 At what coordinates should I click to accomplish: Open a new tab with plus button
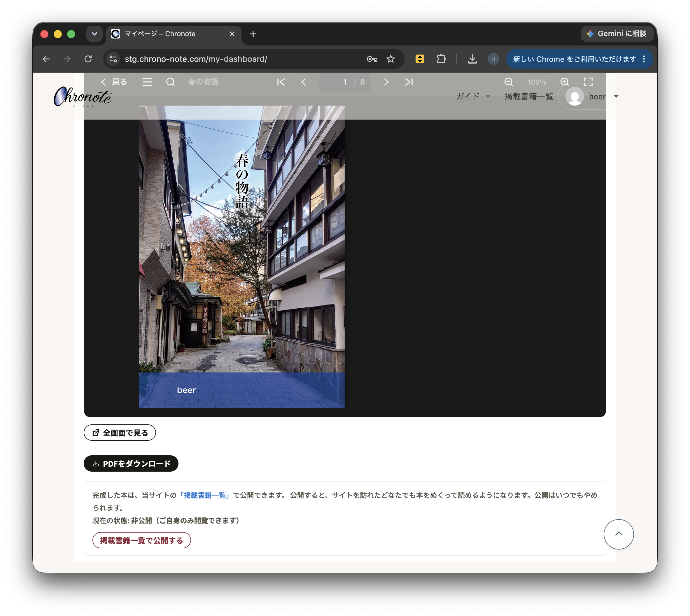click(x=253, y=34)
